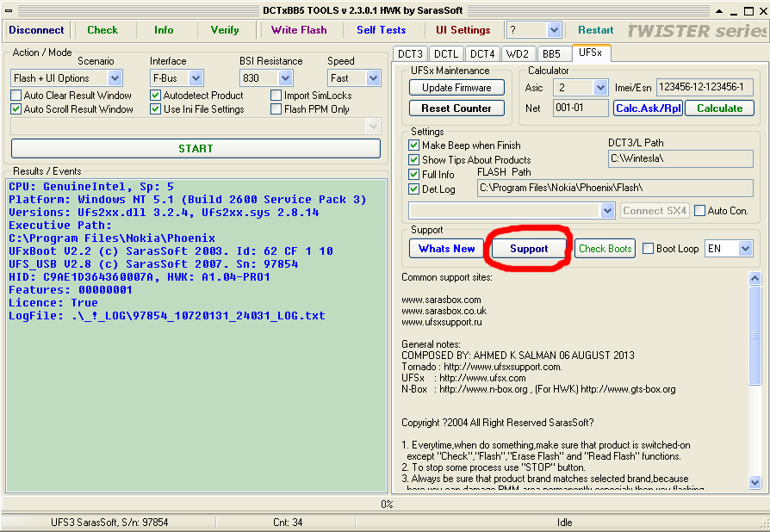
Task: Open Whats New
Action: click(x=446, y=248)
